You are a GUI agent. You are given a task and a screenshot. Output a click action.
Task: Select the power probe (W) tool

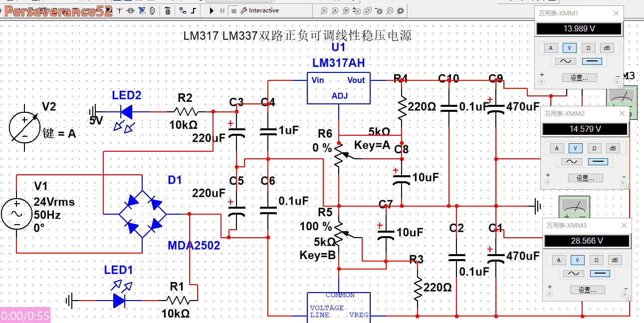347,10
